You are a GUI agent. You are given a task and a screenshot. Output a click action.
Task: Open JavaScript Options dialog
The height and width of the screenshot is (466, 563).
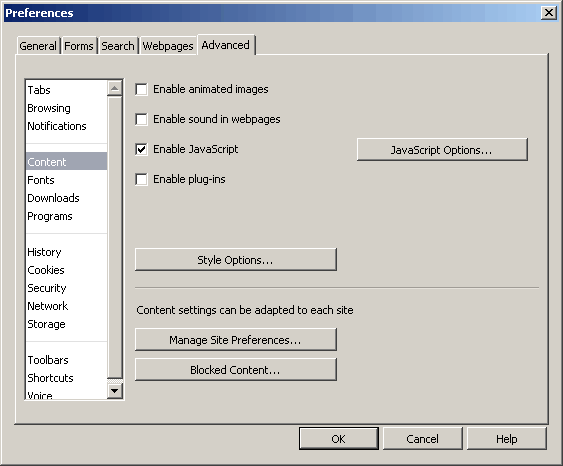tap(442, 150)
